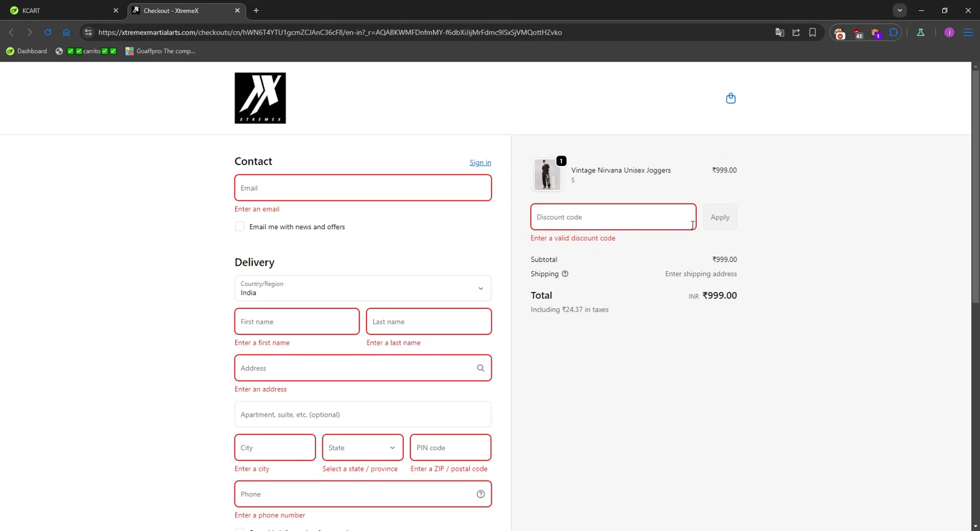Click the 'Enter shipping address' text

[701, 274]
